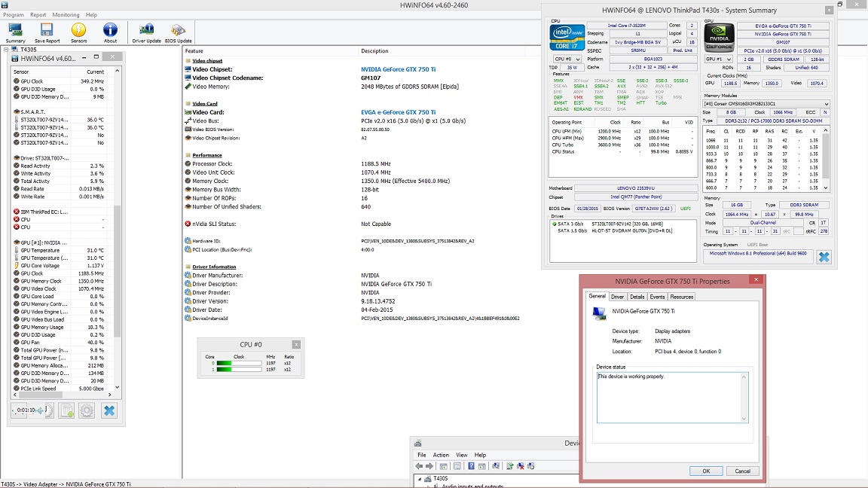The height and width of the screenshot is (488, 868).
Task: Click the blue X button in the sensors window
Action: [x=109, y=410]
